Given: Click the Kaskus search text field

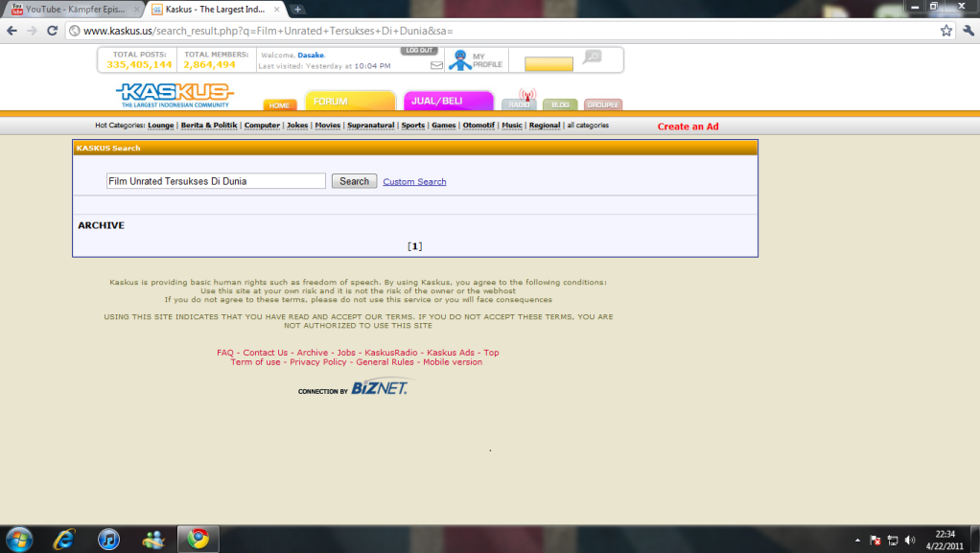Looking at the screenshot, I should click(x=216, y=181).
